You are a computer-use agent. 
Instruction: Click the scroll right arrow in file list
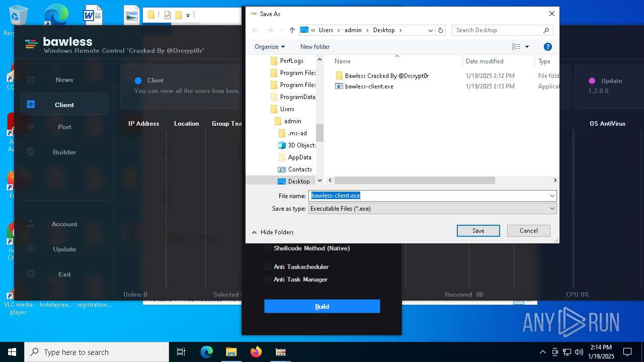click(555, 180)
